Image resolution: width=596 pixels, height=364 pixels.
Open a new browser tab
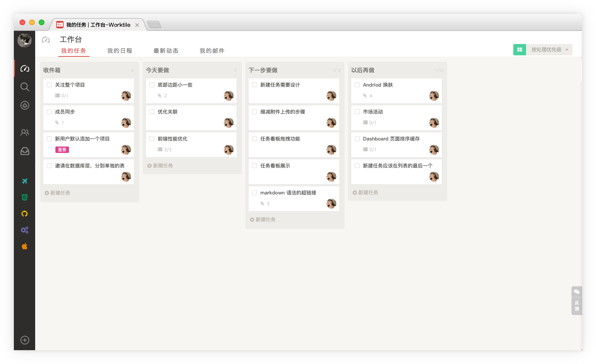coord(154,24)
